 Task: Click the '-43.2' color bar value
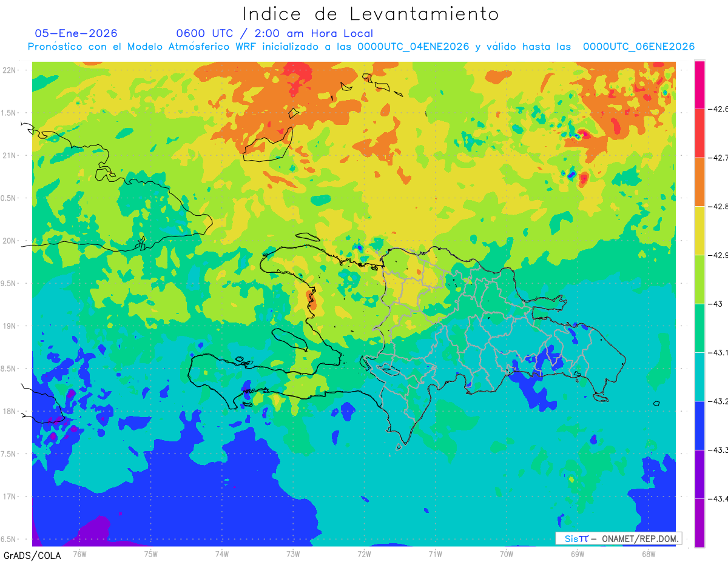(718, 401)
